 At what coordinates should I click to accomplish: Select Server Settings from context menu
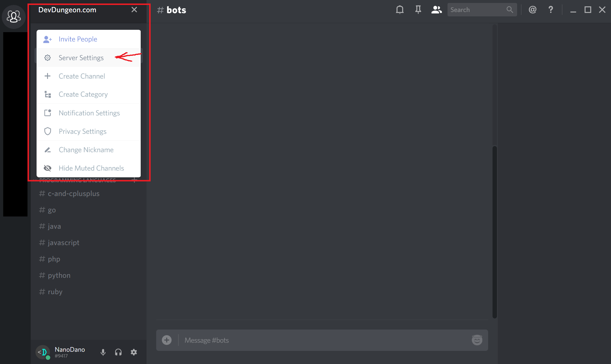point(81,58)
